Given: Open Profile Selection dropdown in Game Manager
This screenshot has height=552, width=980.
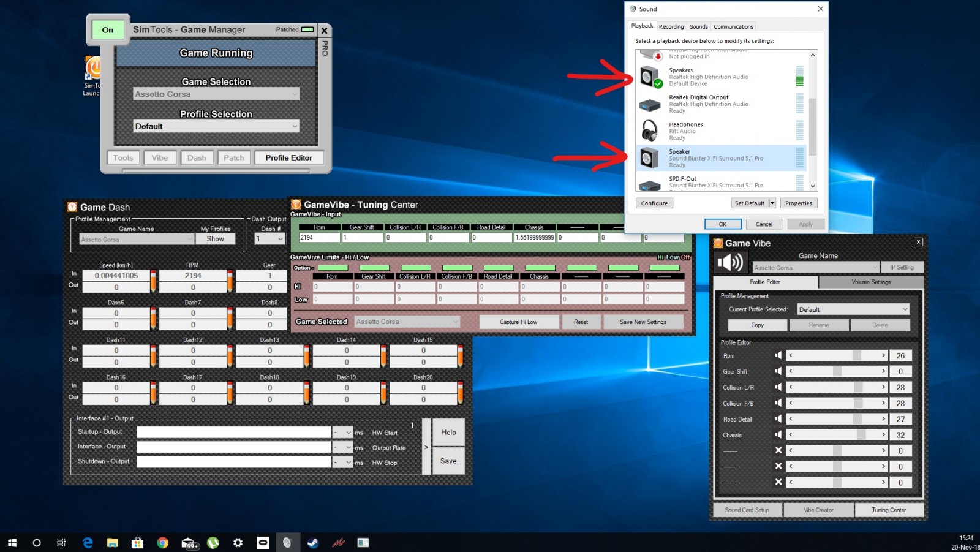Looking at the screenshot, I should 216,126.
